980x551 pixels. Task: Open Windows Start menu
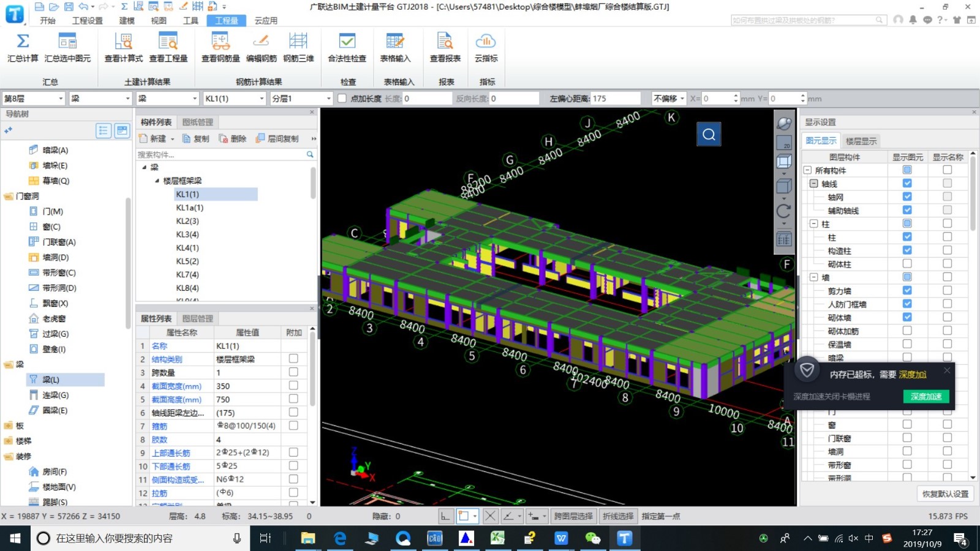pos(15,538)
